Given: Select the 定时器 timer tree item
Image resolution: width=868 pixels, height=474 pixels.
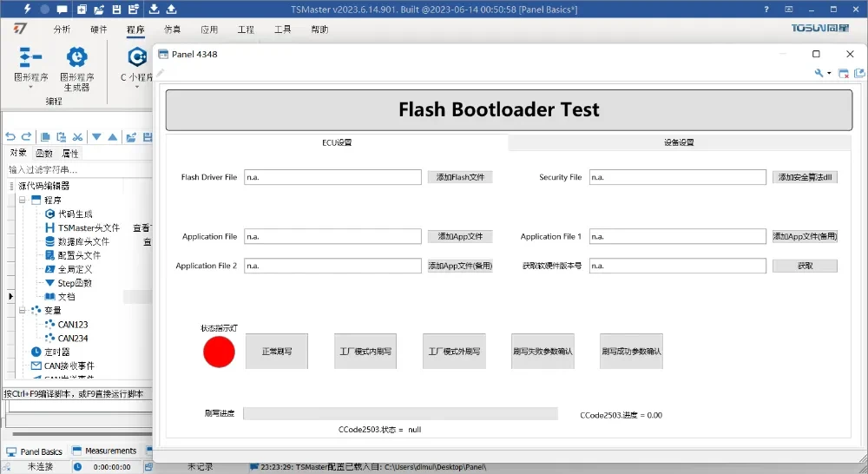Looking at the screenshot, I should [x=56, y=352].
